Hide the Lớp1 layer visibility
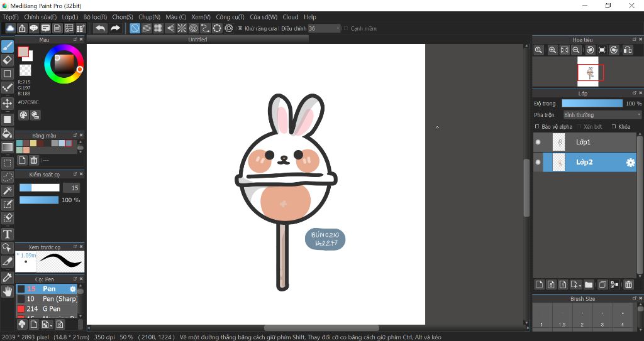This screenshot has height=341, width=644. 538,142
